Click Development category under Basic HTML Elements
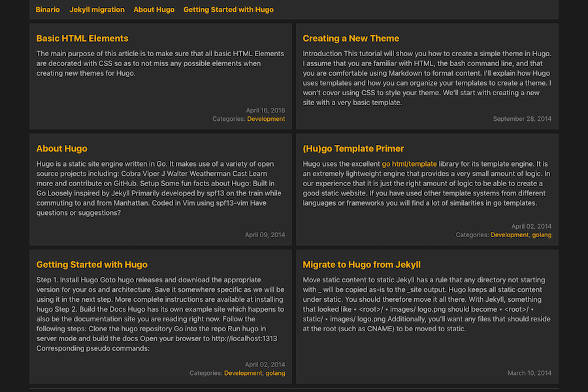The image size is (588, 392). point(266,119)
